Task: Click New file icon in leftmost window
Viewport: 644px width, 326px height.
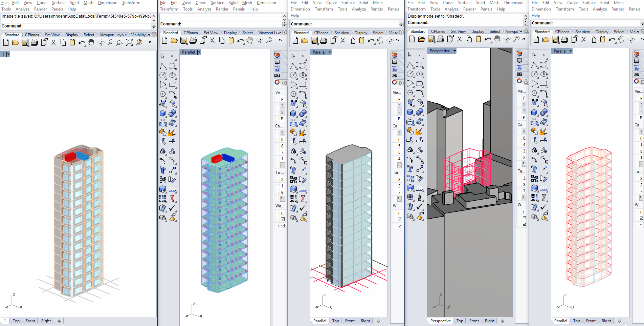Action: point(6,42)
